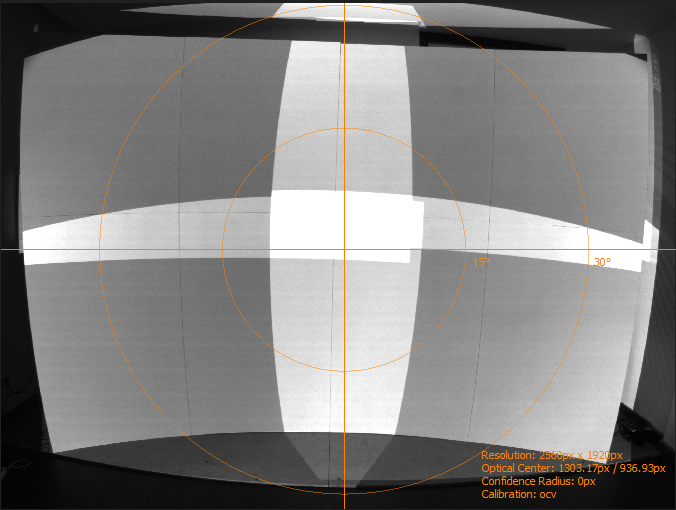Click the bottom end of the vertical orange line

(x=344, y=506)
